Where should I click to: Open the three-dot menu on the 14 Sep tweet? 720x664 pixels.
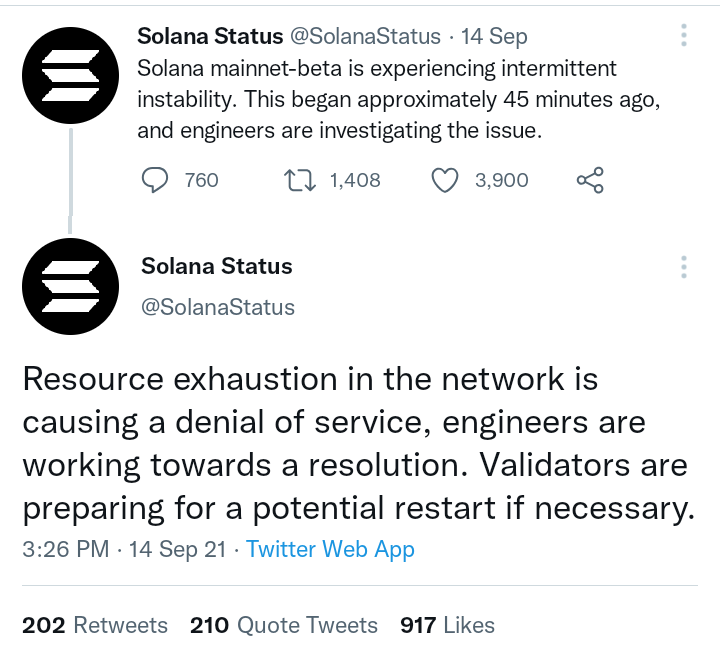684,35
